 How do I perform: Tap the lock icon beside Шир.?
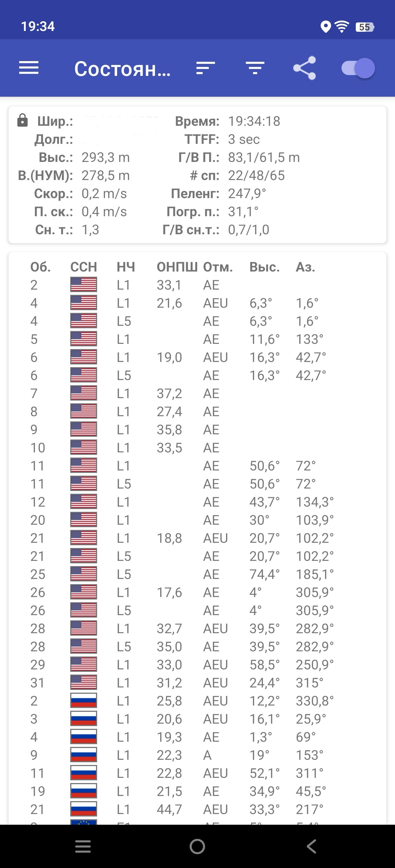coord(22,120)
